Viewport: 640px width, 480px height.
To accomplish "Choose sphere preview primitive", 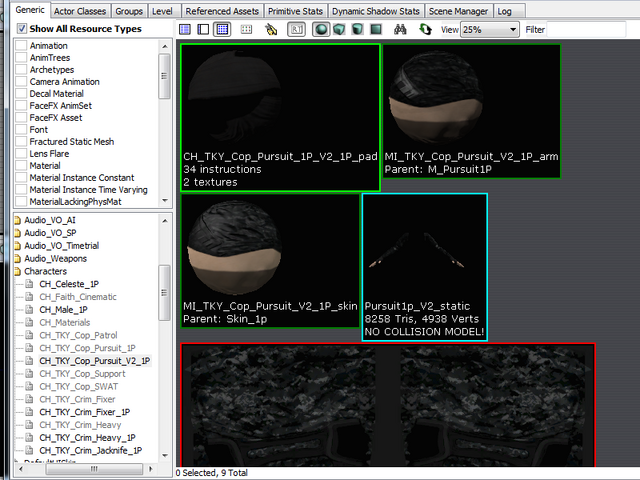I will coord(321,29).
